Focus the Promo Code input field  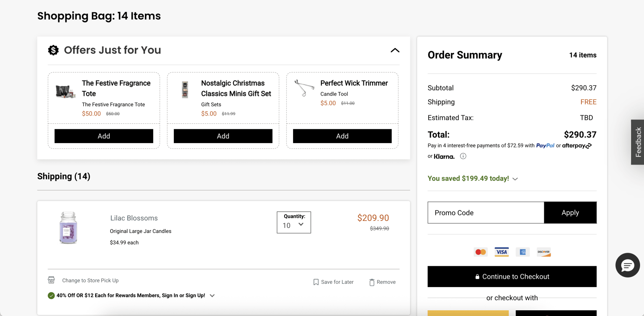click(486, 213)
